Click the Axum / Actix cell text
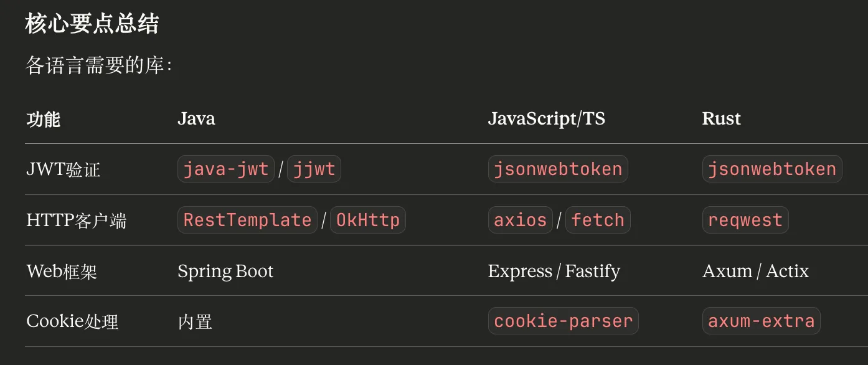This screenshot has width=868, height=365. (x=755, y=271)
